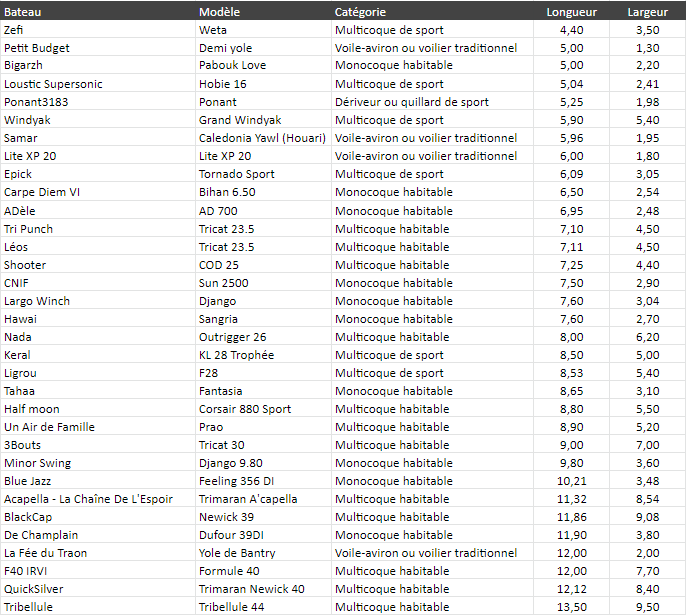Select the boat name Zefi
The image size is (686, 615).
14,30
